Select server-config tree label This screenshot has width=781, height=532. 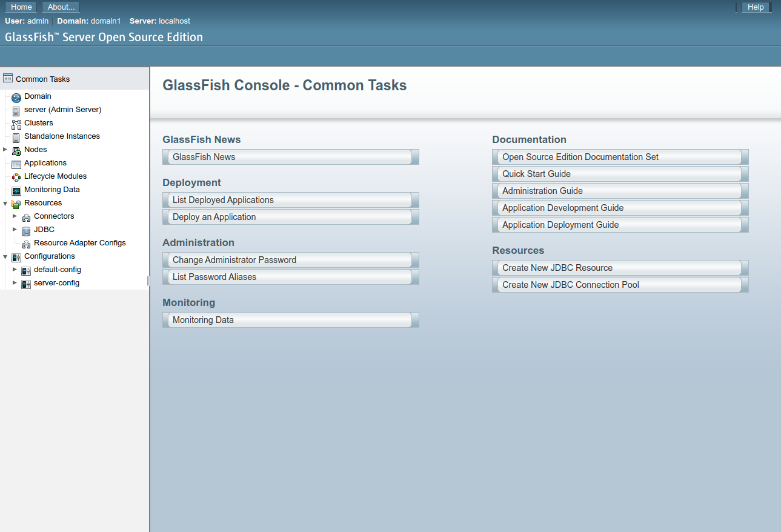56,282
